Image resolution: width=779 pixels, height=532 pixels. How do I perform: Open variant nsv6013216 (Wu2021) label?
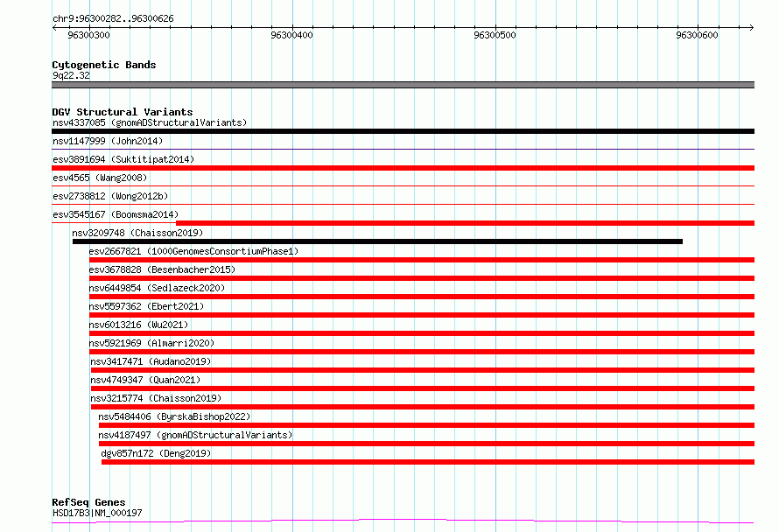pyautogui.click(x=138, y=325)
